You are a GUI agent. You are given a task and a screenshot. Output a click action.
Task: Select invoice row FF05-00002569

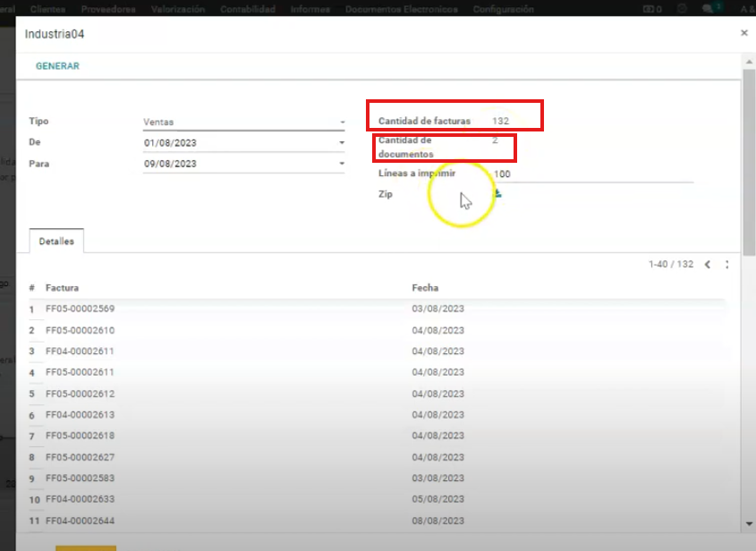pos(81,309)
